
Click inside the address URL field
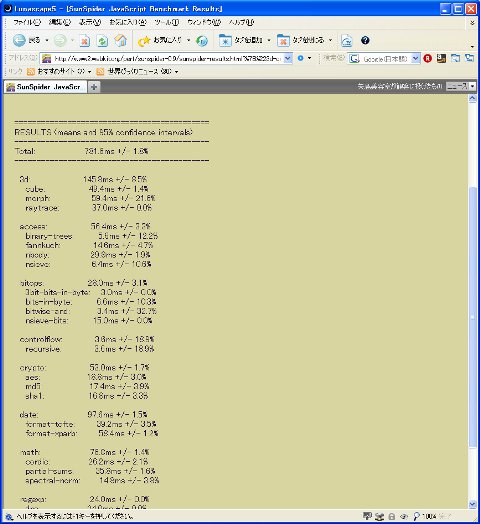pyautogui.click(x=167, y=58)
